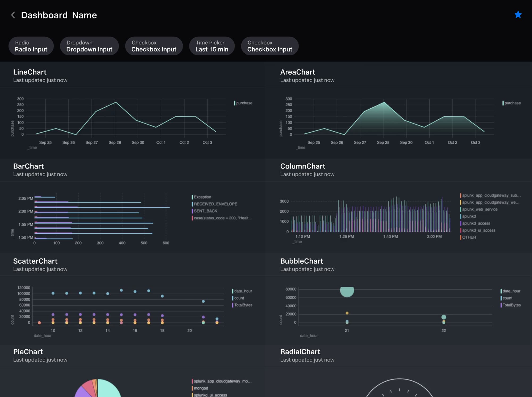Click the Dashboard Name title
This screenshot has height=397, width=532.
(59, 15)
